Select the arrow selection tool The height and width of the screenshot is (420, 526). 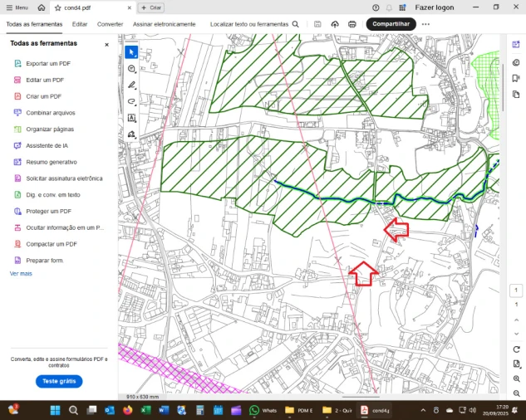[131, 52]
